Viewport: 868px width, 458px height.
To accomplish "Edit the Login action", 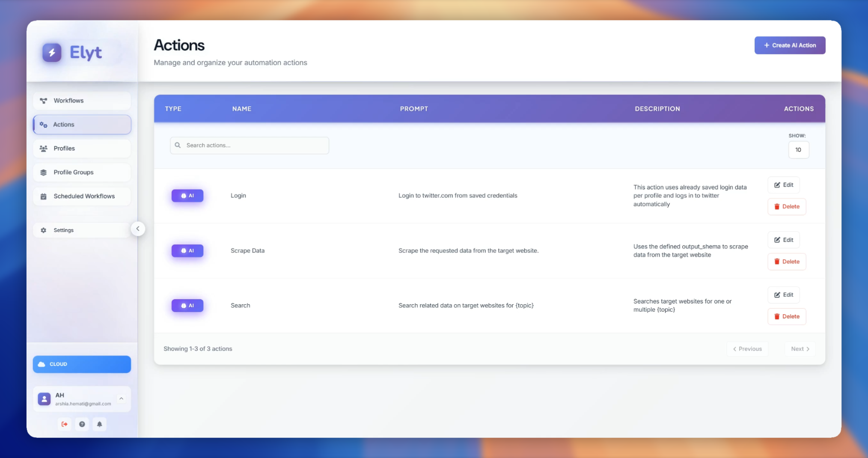I will point(783,185).
